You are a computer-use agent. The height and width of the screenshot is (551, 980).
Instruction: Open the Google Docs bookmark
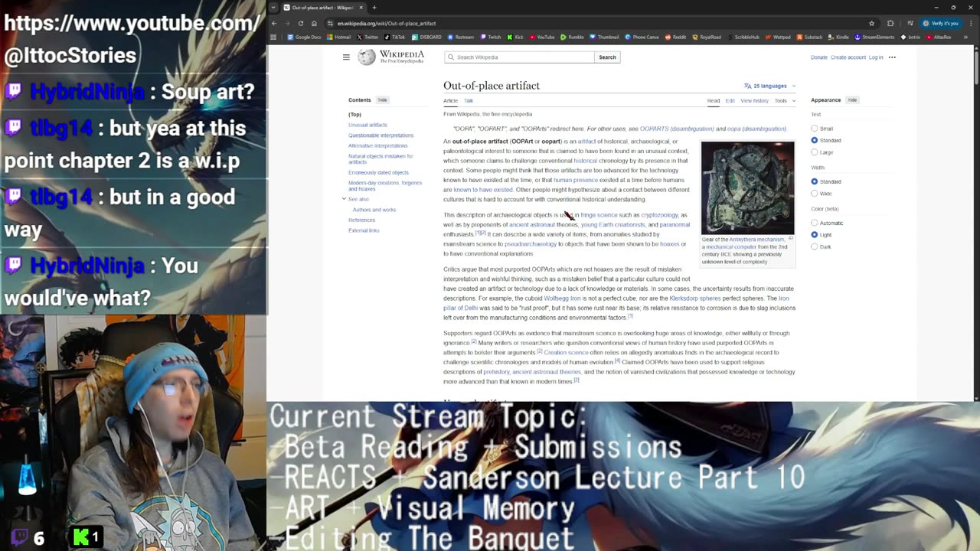pos(304,37)
